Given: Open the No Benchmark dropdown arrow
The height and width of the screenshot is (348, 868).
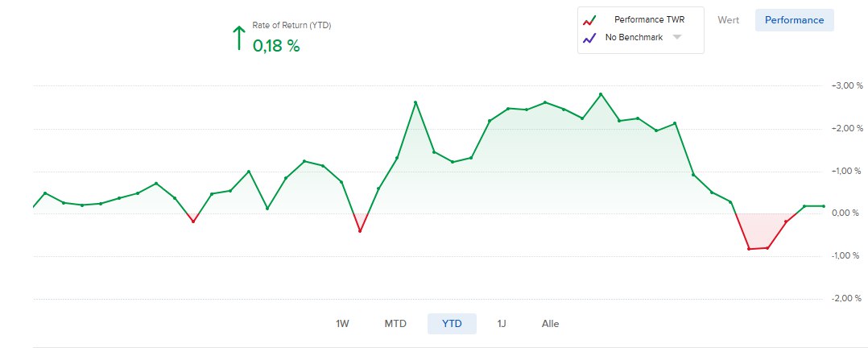Looking at the screenshot, I should tap(677, 37).
